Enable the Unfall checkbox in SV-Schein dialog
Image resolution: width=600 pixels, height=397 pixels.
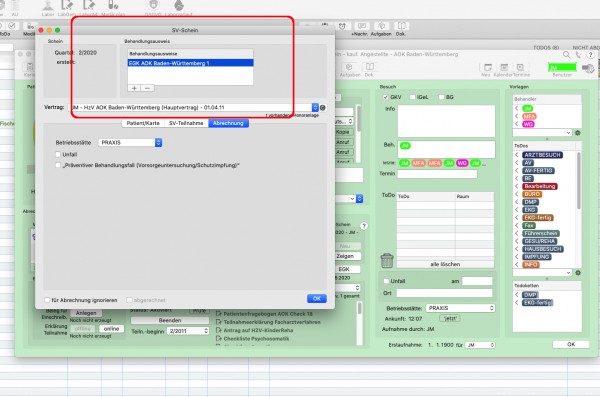tap(58, 154)
